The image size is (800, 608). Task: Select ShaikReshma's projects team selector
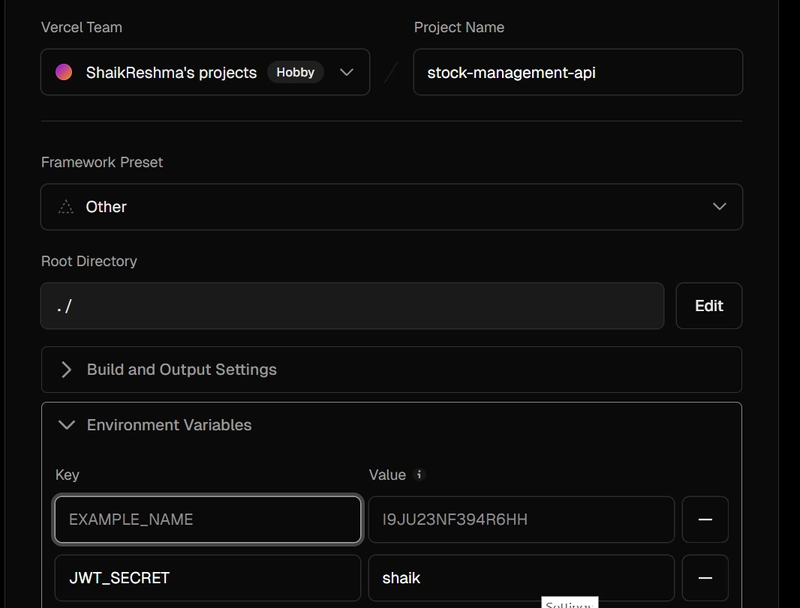pyautogui.click(x=205, y=72)
